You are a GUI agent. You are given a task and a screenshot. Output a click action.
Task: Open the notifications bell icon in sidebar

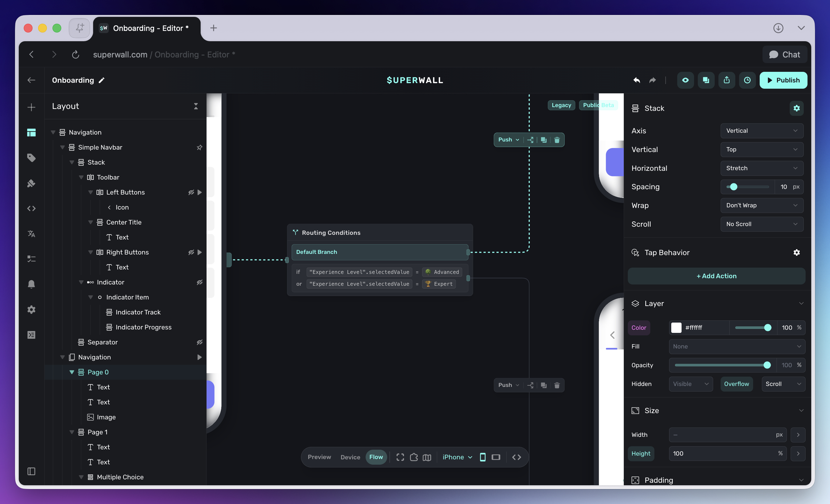tap(31, 284)
